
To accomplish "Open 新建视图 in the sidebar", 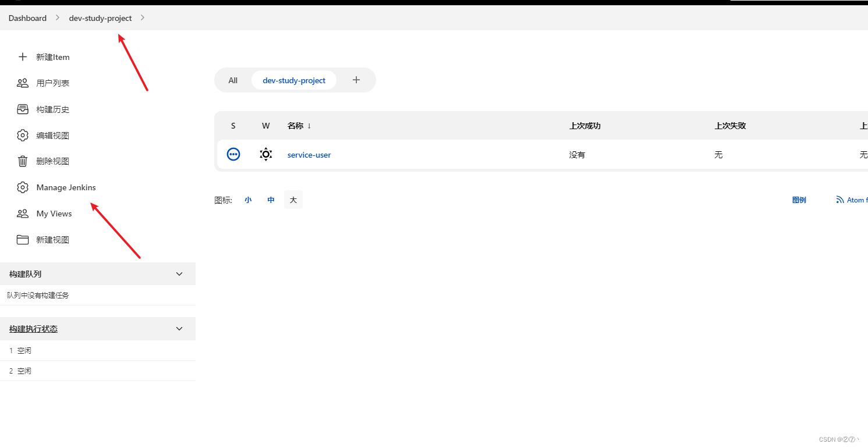I will tap(53, 240).
